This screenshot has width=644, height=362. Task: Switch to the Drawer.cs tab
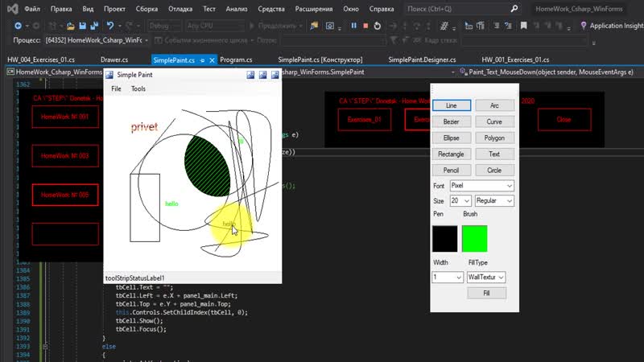114,60
